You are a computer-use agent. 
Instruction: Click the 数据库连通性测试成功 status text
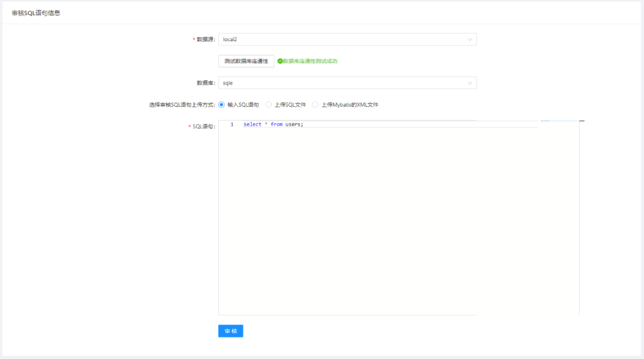coord(310,61)
